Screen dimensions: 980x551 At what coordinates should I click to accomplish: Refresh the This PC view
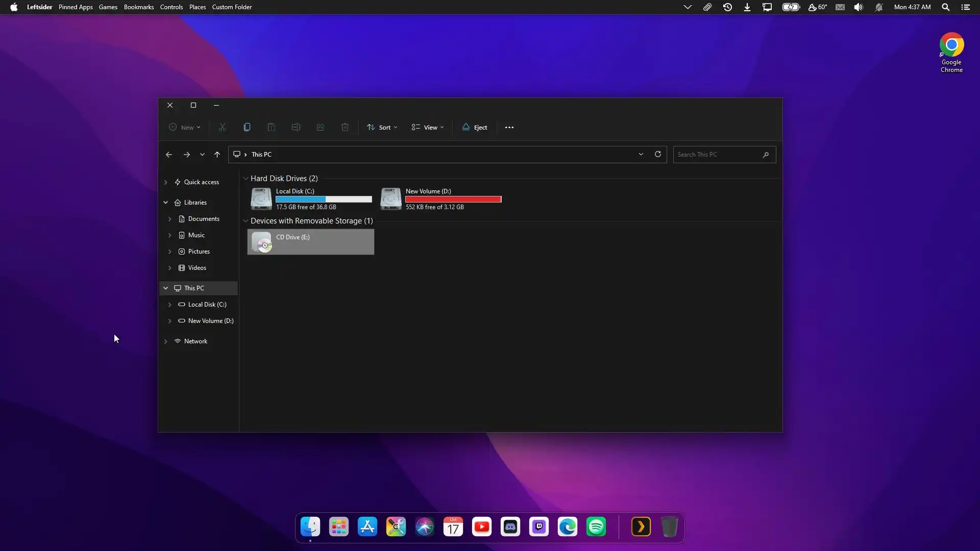coord(658,155)
